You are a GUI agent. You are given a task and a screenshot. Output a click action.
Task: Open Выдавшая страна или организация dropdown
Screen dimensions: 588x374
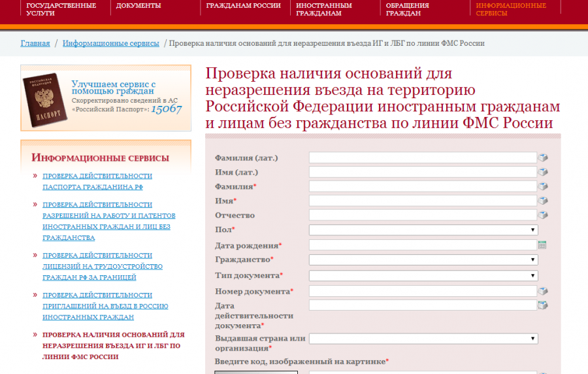[423, 339]
